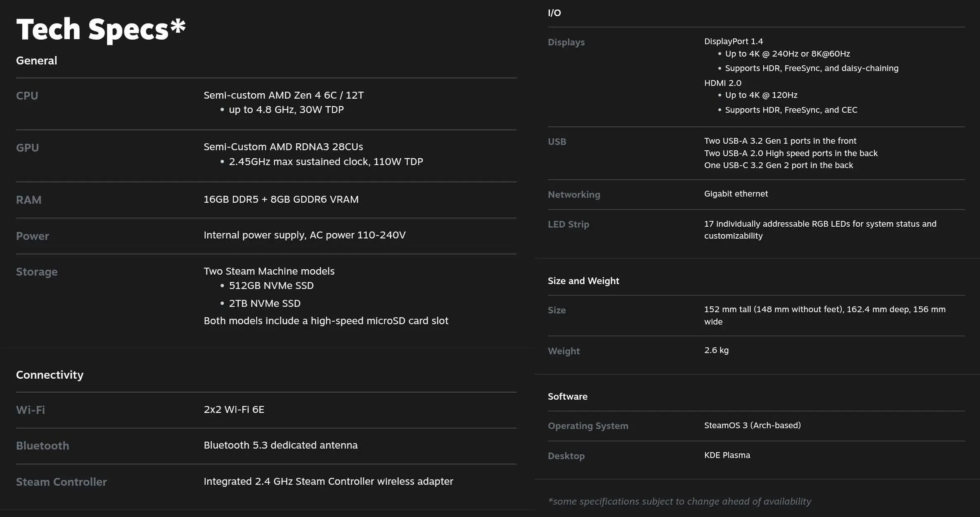Select the HDMI 2.0 entry
This screenshot has width=980, height=517.
click(x=722, y=83)
